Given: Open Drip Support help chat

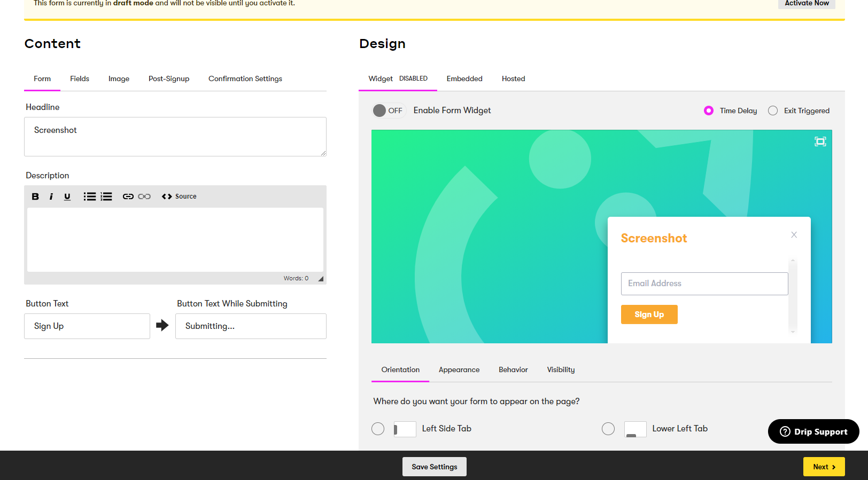Looking at the screenshot, I should click(813, 431).
